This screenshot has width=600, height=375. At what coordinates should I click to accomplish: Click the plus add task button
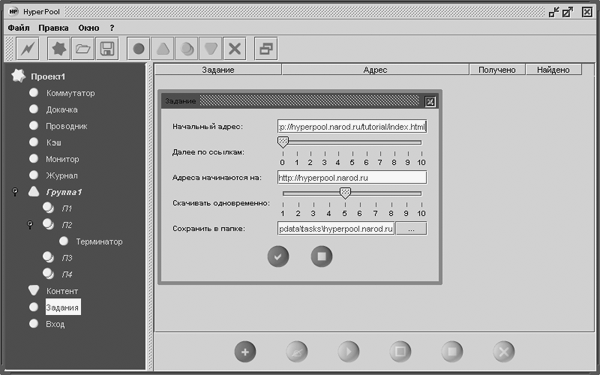(x=245, y=351)
